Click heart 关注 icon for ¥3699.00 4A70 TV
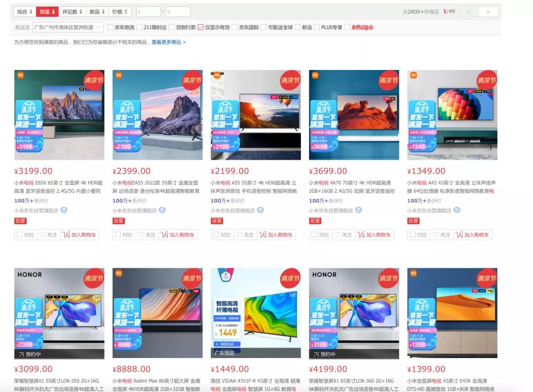Screen dimensions: 533x392 (x=337, y=234)
